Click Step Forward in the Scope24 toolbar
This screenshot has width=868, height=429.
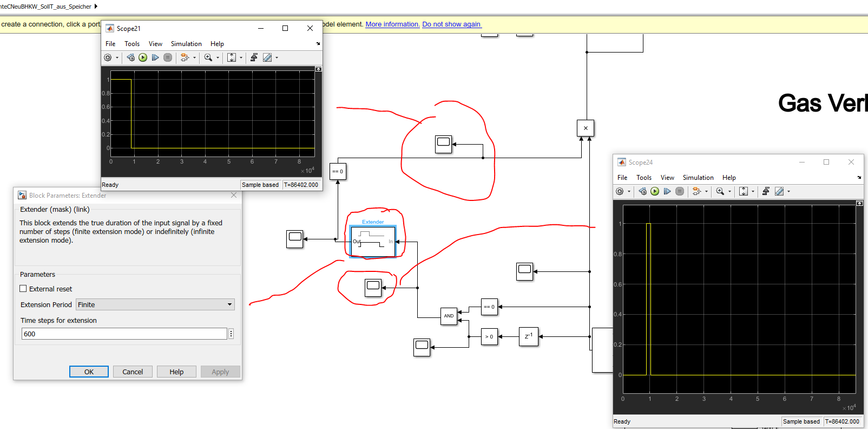click(667, 191)
